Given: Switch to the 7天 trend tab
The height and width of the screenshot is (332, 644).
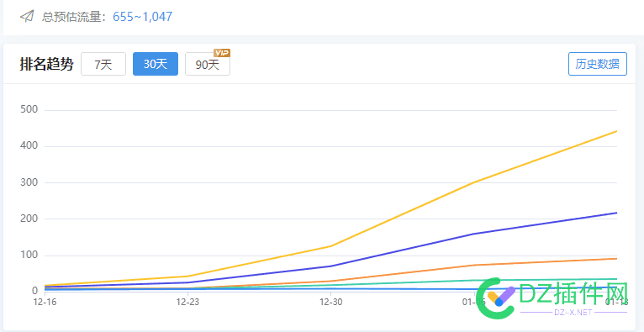Looking at the screenshot, I should click(x=103, y=64).
